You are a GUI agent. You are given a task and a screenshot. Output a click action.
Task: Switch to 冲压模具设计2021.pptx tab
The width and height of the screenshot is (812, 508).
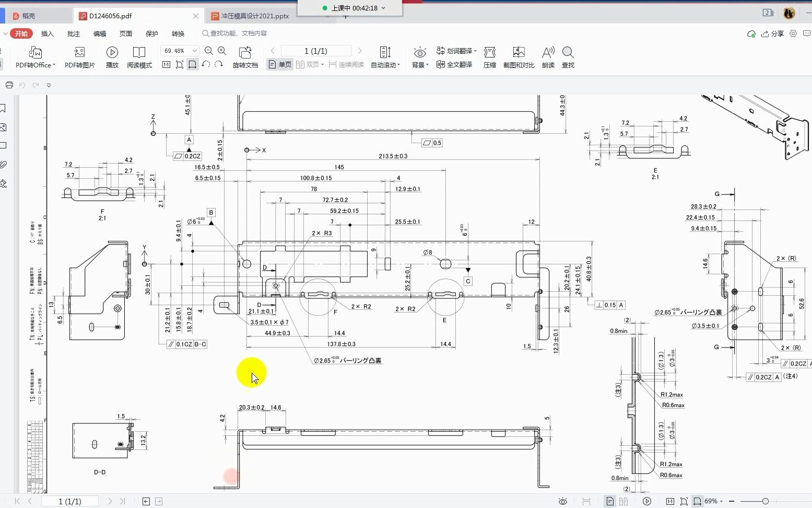click(x=255, y=16)
